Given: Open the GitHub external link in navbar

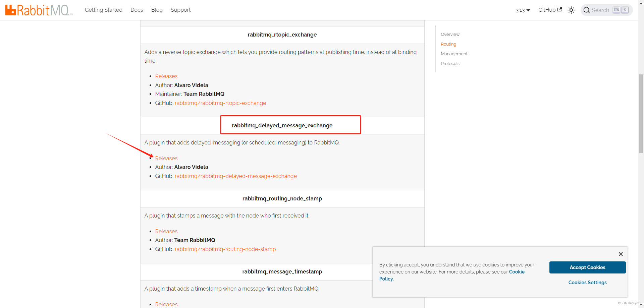Looking at the screenshot, I should pos(550,10).
